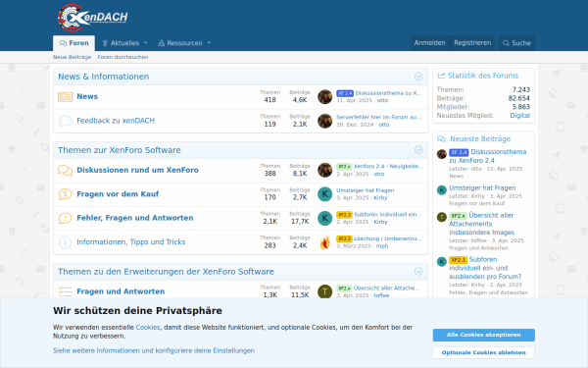The width and height of the screenshot is (588, 368).
Task: Open the Aktuelles nav item
Action: (121, 43)
